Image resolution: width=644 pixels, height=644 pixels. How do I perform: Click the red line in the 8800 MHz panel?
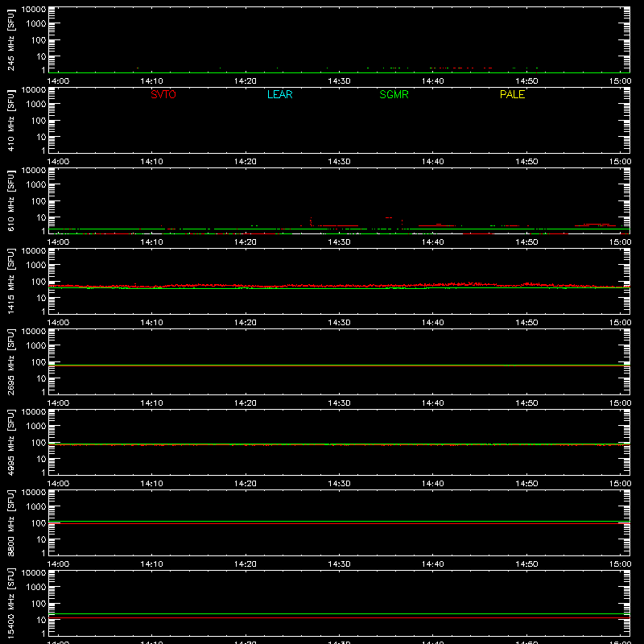(339, 524)
